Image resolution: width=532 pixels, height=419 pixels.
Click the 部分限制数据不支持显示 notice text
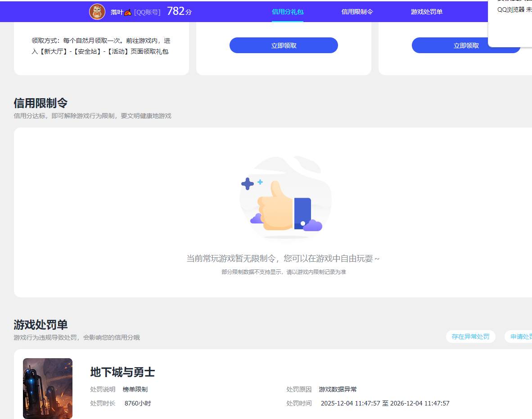pos(284,272)
